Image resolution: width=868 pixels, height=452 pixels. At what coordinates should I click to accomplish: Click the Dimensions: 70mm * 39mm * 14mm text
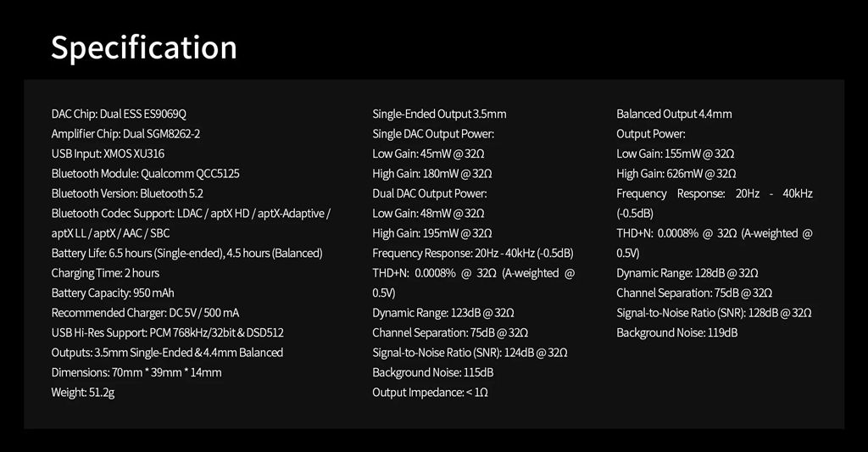[x=136, y=373]
